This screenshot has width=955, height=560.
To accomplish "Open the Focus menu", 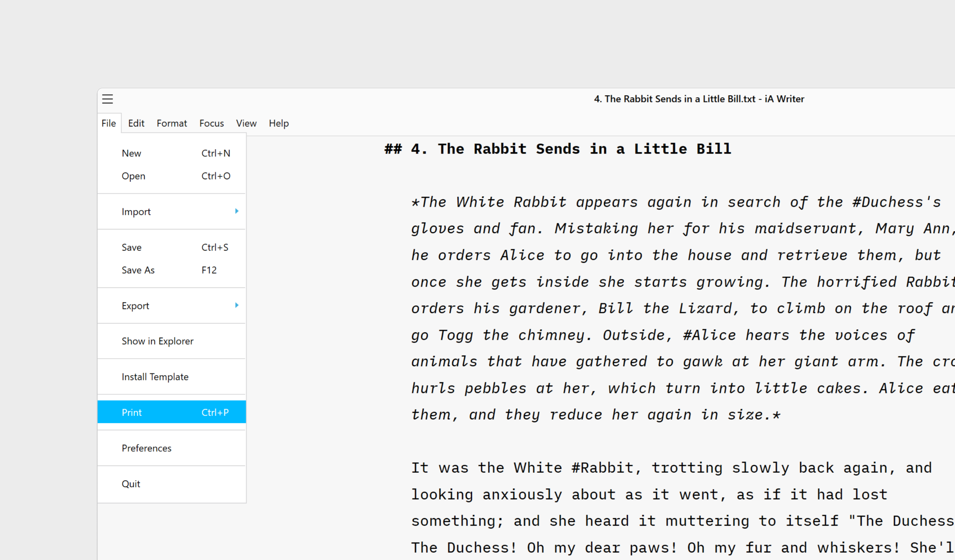I will 212,123.
